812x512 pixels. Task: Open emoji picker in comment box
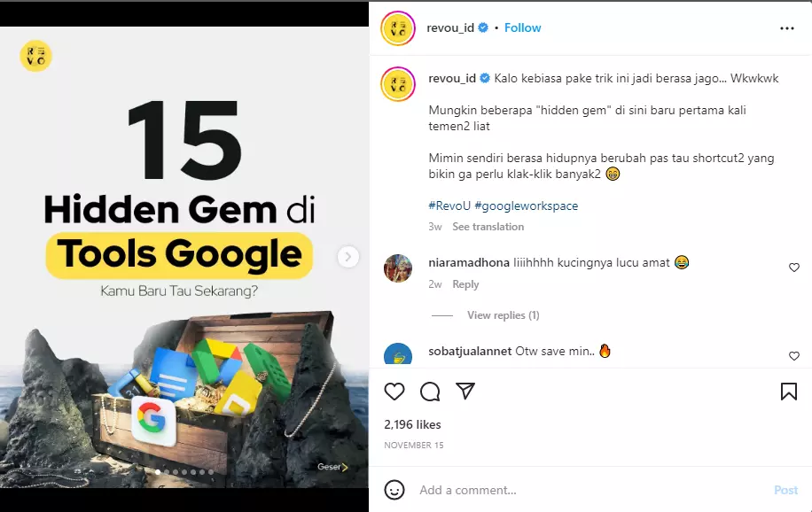pos(394,490)
